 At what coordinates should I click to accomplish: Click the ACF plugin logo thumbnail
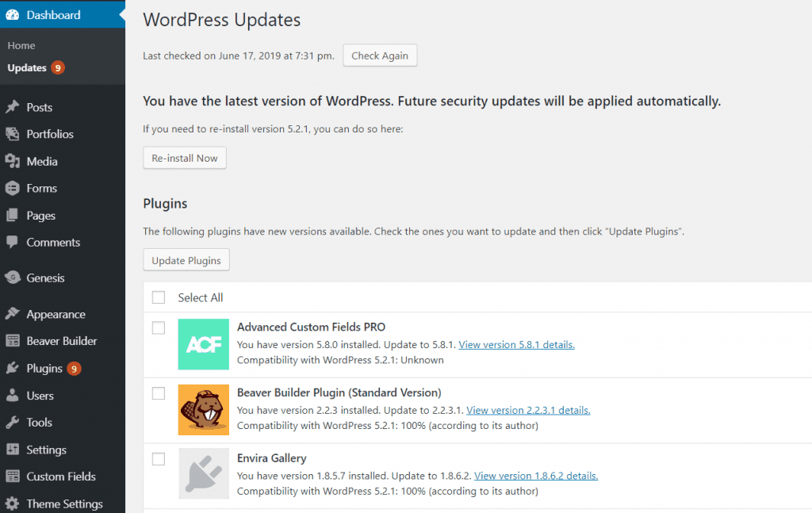pos(204,344)
